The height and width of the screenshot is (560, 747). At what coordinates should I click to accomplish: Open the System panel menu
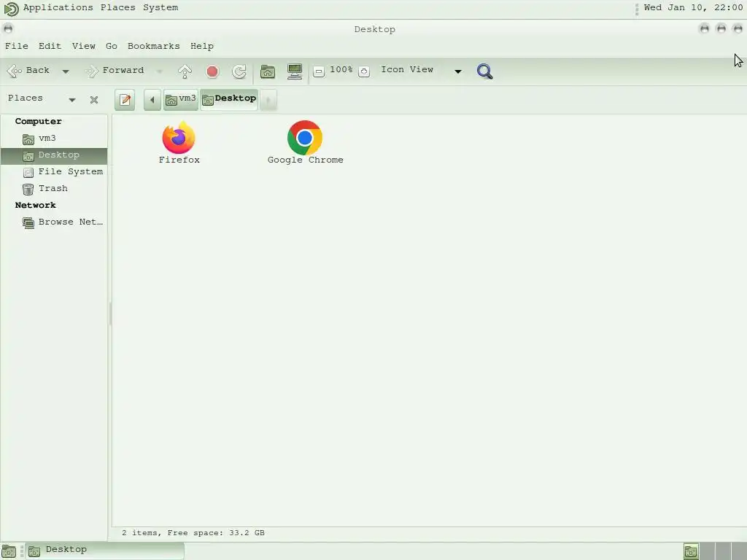[x=160, y=7]
